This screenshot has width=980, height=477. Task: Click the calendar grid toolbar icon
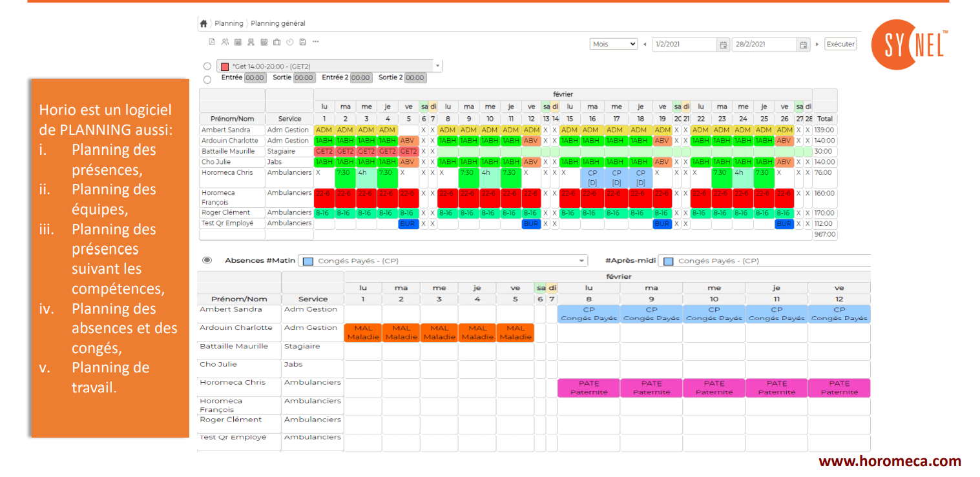coord(238,42)
